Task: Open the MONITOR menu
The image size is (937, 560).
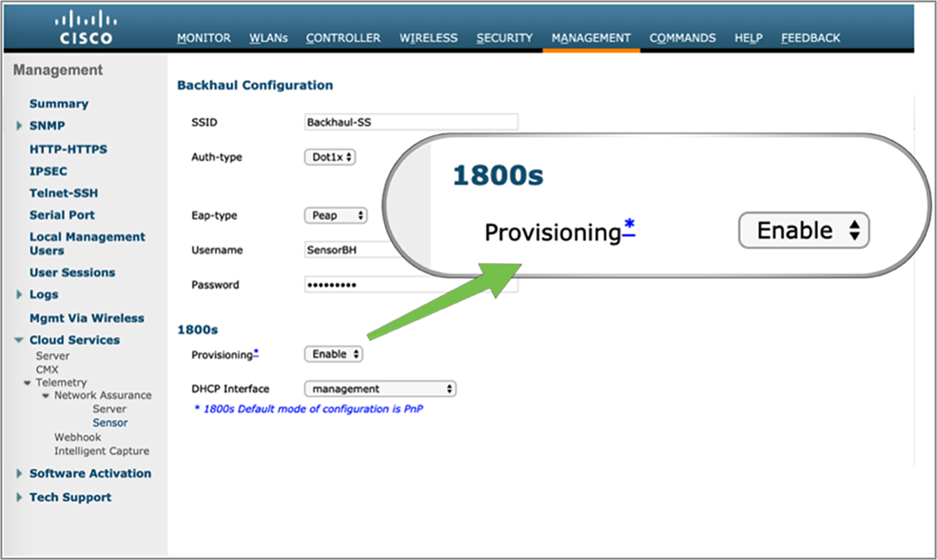Action: click(204, 38)
